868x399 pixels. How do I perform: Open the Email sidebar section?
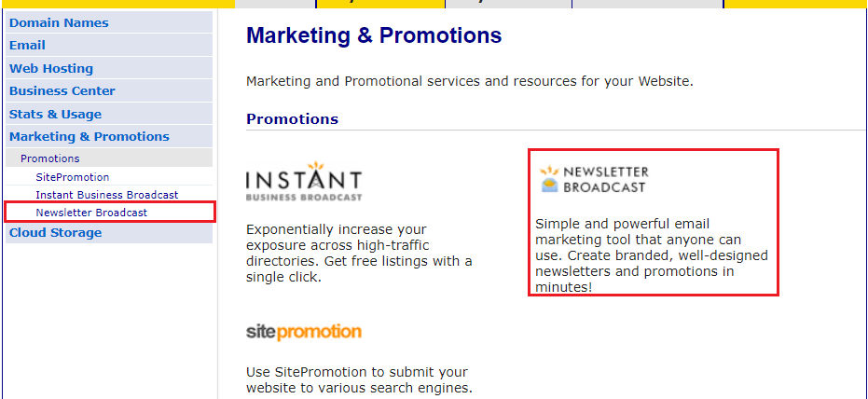point(109,46)
